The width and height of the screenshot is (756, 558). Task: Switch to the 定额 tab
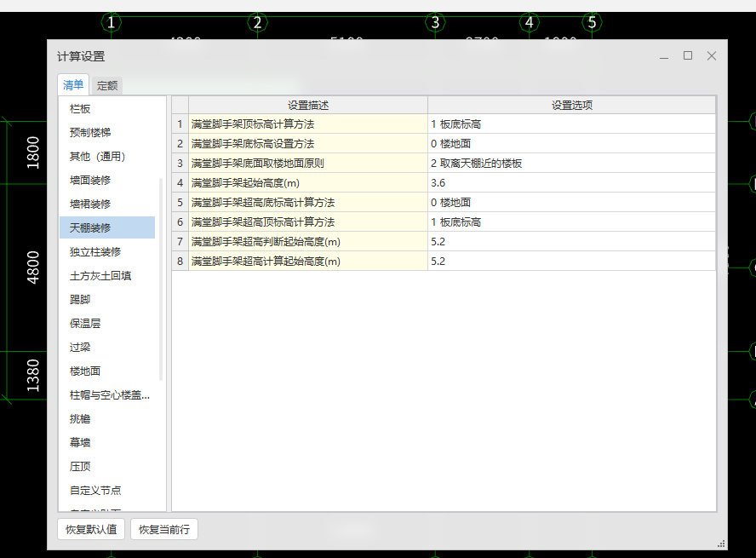point(107,86)
